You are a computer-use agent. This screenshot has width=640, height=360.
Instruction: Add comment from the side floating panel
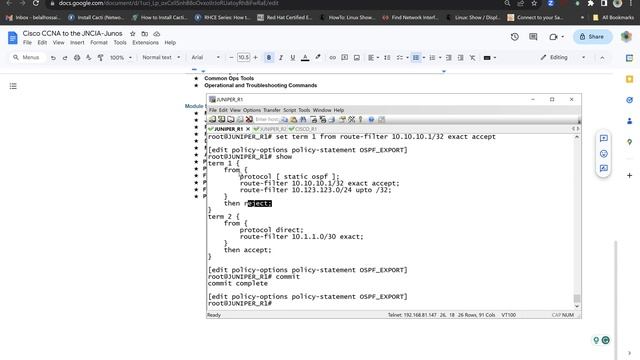pos(604,138)
